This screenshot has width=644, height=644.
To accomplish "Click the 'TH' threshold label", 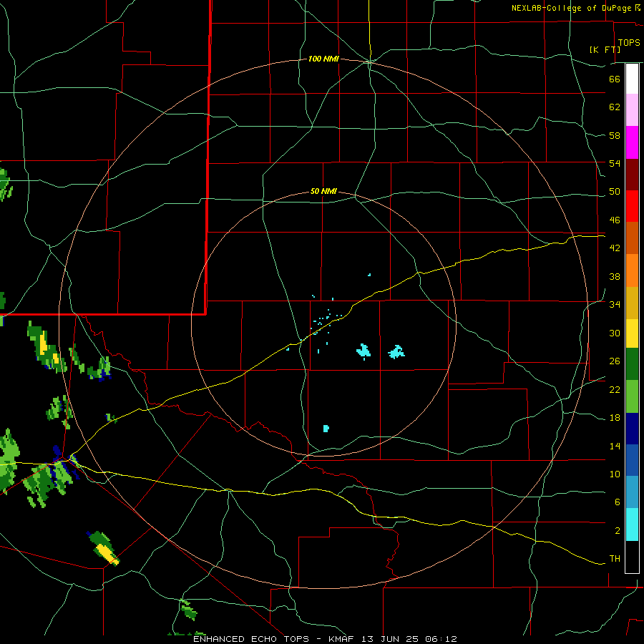I will (x=615, y=559).
